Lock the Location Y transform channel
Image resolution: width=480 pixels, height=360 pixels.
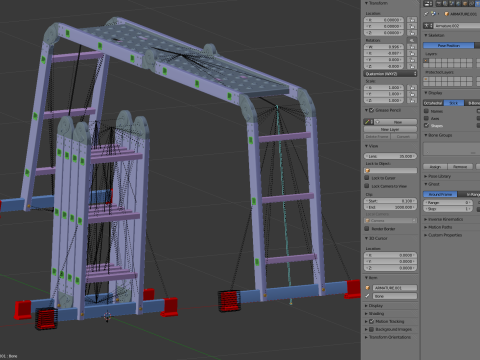point(412,26)
